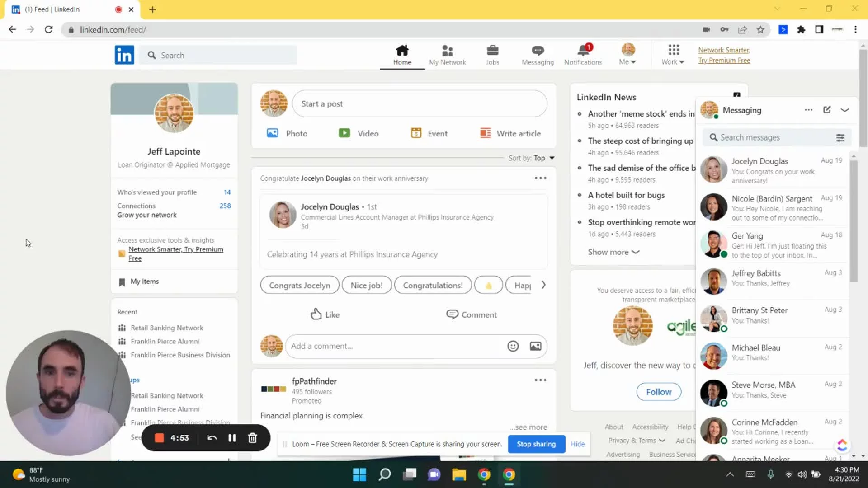
Task: Click browser reload icon
Action: [x=48, y=29]
